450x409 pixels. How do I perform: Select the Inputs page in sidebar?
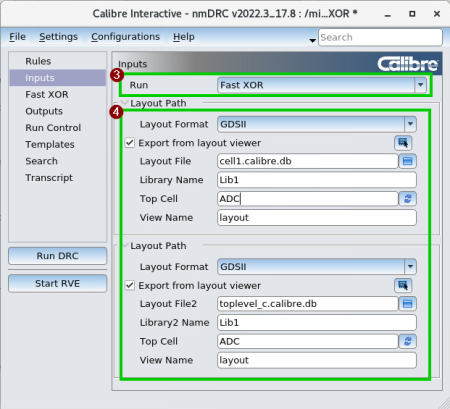[x=57, y=78]
